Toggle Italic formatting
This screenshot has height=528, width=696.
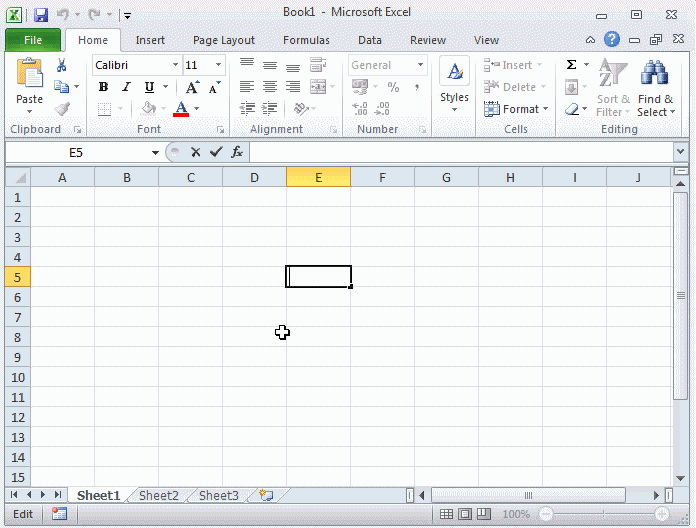click(x=126, y=88)
